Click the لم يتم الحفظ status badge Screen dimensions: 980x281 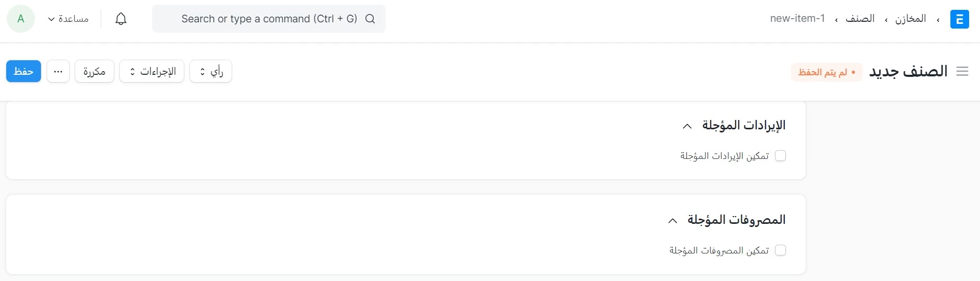coord(827,72)
